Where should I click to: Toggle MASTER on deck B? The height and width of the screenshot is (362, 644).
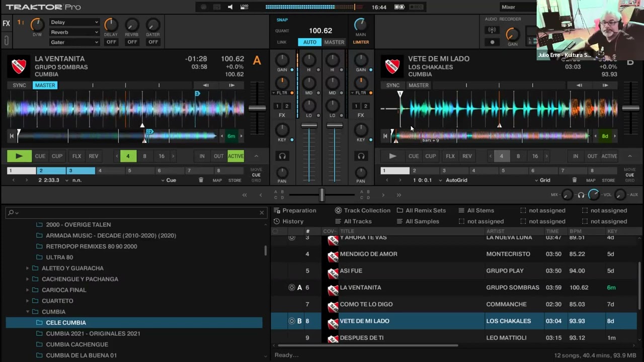click(x=419, y=85)
